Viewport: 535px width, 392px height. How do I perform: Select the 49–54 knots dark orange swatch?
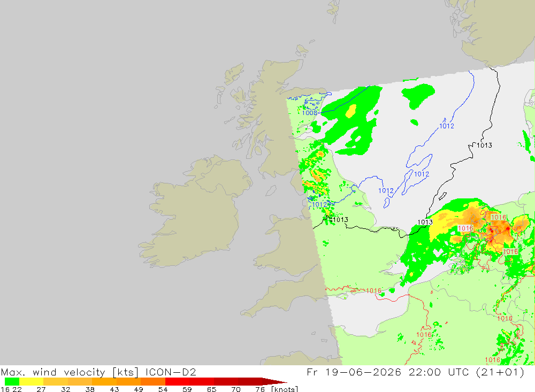click(x=153, y=381)
